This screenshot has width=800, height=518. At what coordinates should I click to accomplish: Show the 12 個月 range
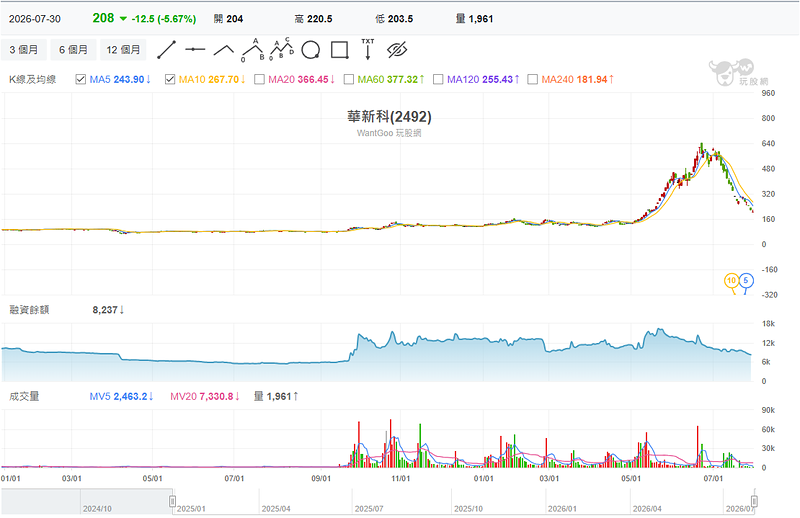(123, 50)
